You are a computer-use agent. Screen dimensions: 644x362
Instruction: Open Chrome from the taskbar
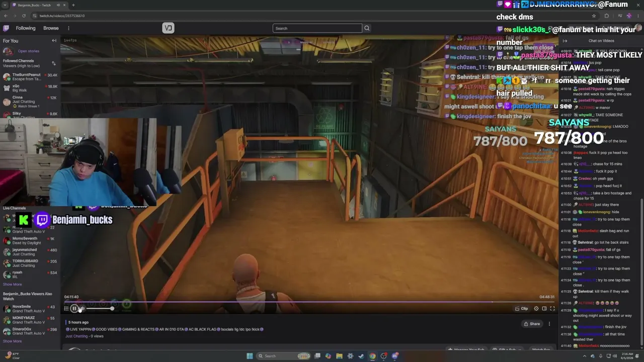(x=372, y=356)
